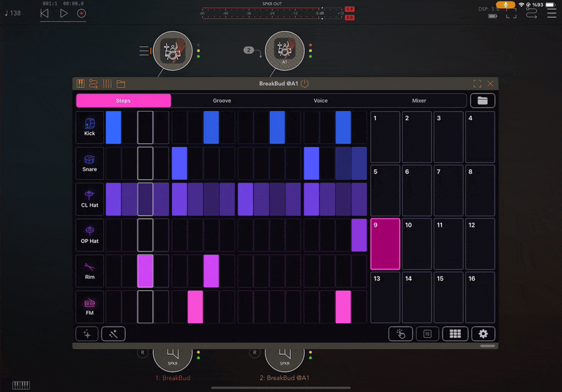This screenshot has height=392, width=562.
Task: Open BreakBud settings gear
Action: pos(483,334)
